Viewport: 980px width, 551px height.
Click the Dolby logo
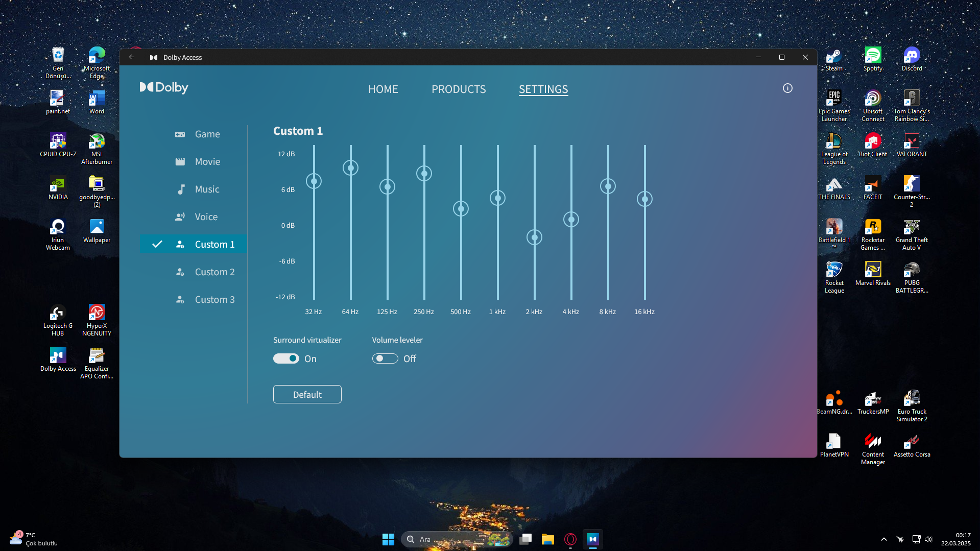164,88
